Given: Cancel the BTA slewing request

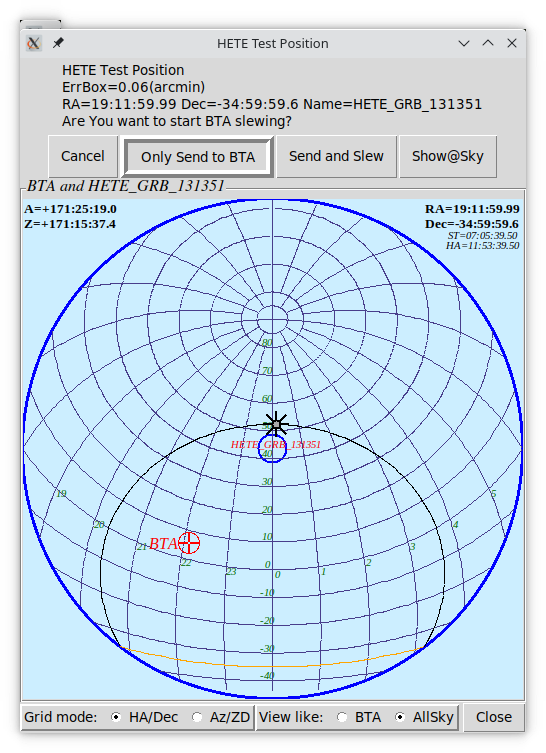Looking at the screenshot, I should (83, 157).
